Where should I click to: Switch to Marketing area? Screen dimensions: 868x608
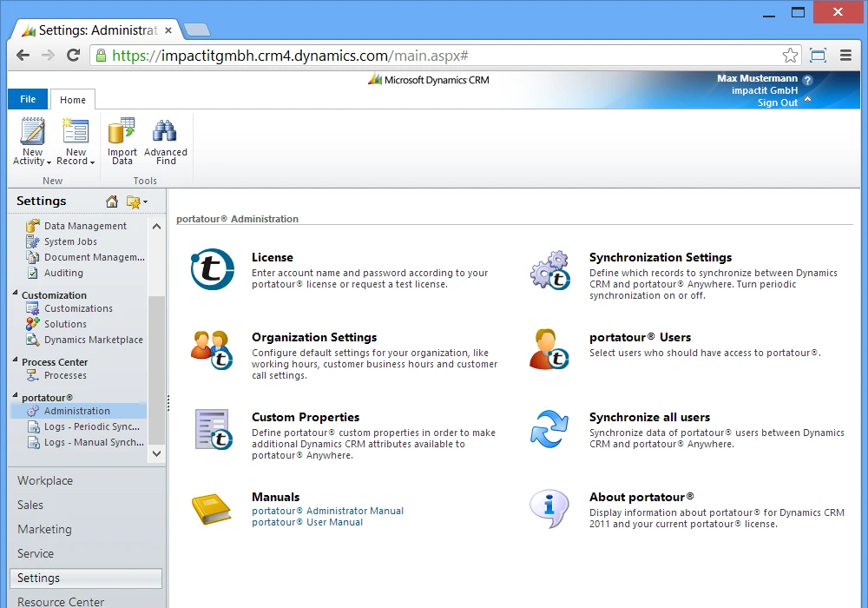pyautogui.click(x=45, y=529)
